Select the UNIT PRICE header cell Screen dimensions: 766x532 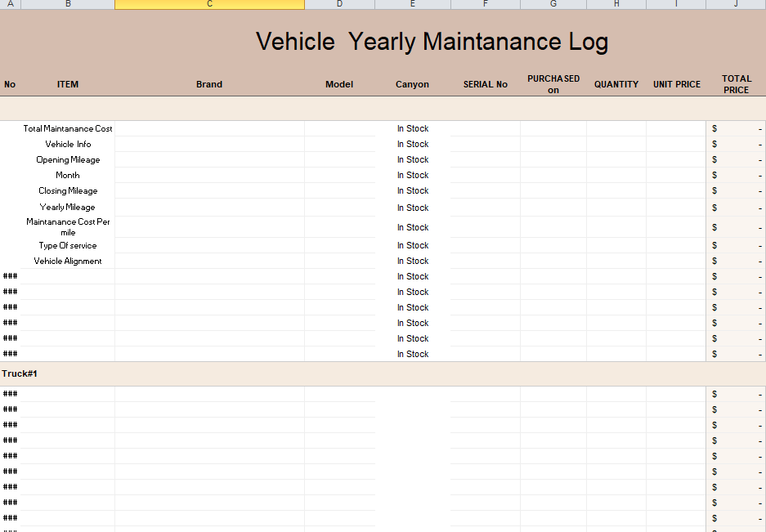coord(676,84)
